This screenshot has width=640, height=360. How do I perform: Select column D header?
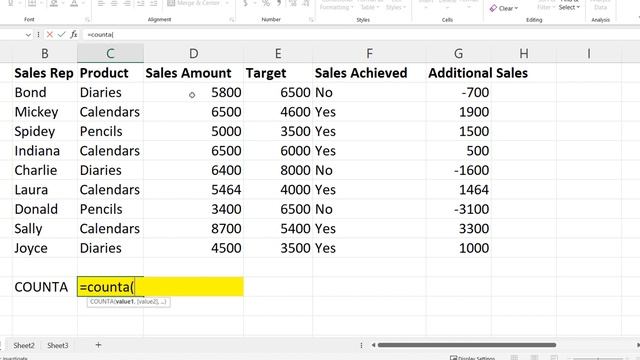(x=193, y=53)
